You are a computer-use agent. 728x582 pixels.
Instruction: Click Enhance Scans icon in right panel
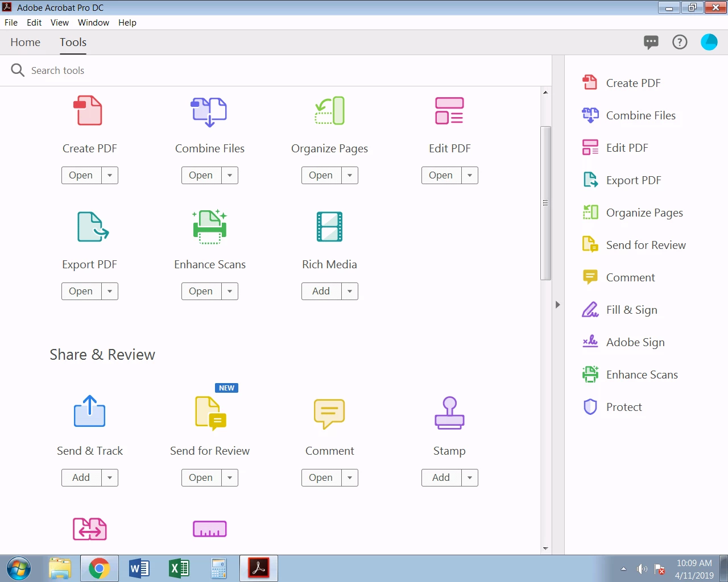(590, 375)
